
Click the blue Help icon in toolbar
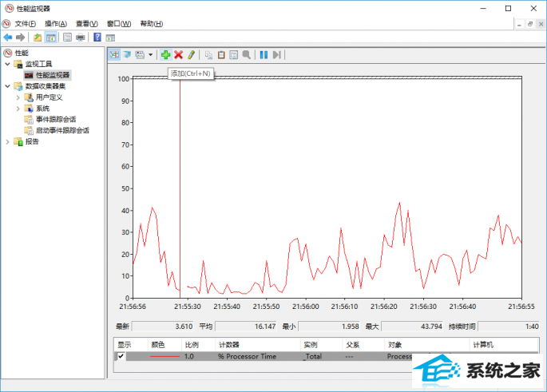(97, 37)
